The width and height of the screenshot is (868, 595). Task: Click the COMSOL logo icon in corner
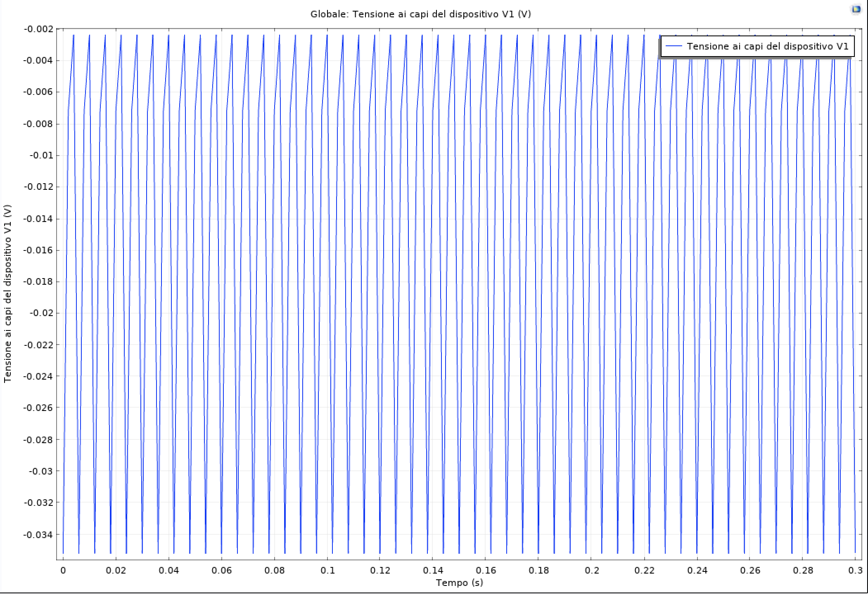[856, 9]
